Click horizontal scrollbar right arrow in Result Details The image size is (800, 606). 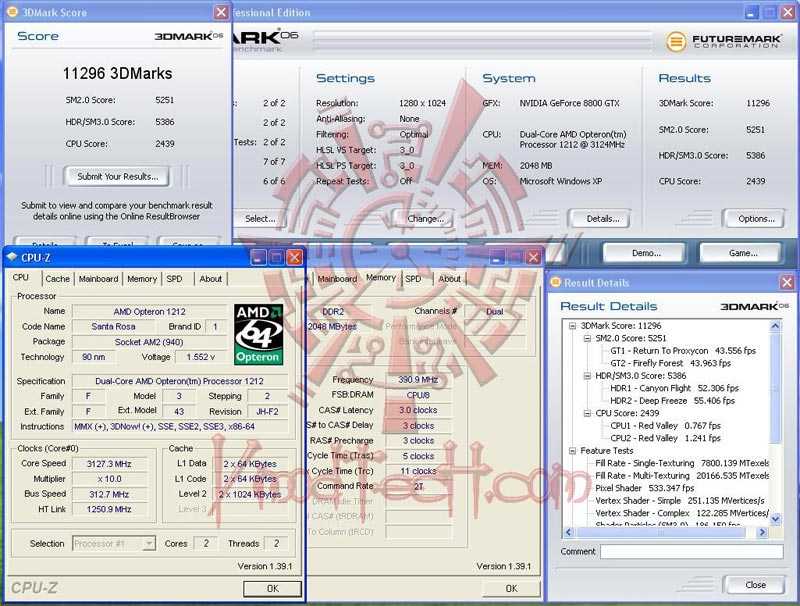click(762, 532)
